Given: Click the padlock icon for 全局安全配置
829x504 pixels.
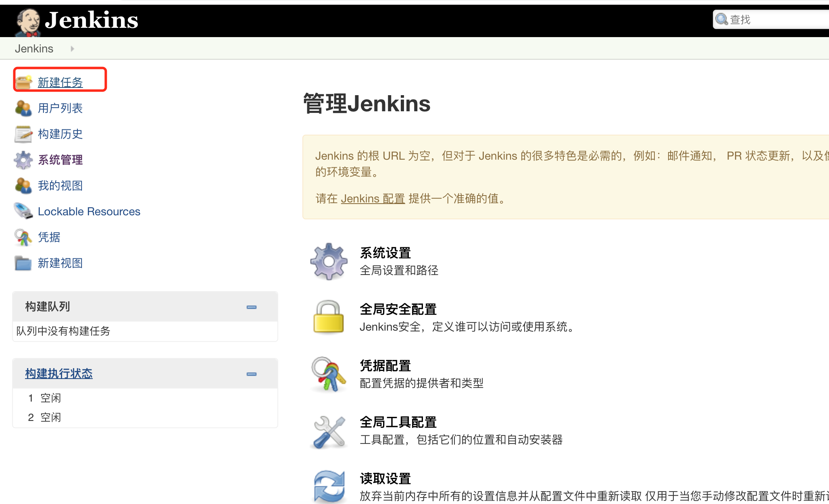Looking at the screenshot, I should 329,317.
